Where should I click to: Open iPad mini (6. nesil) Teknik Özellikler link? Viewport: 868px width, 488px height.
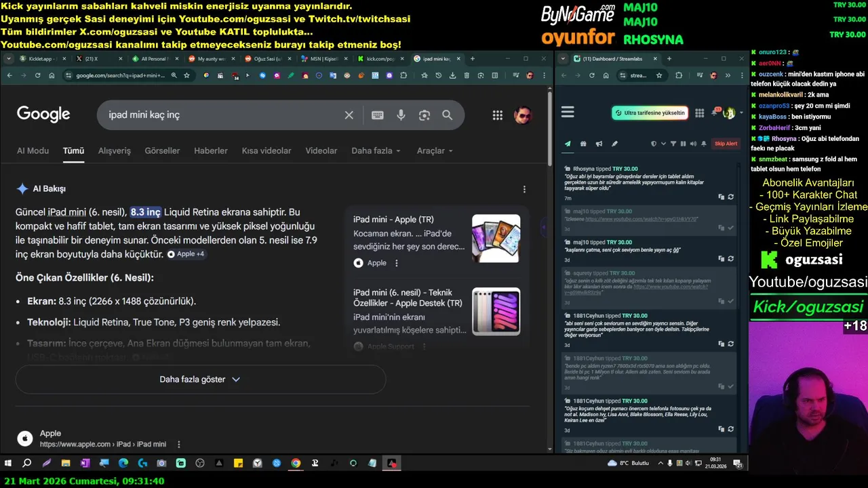click(x=408, y=298)
